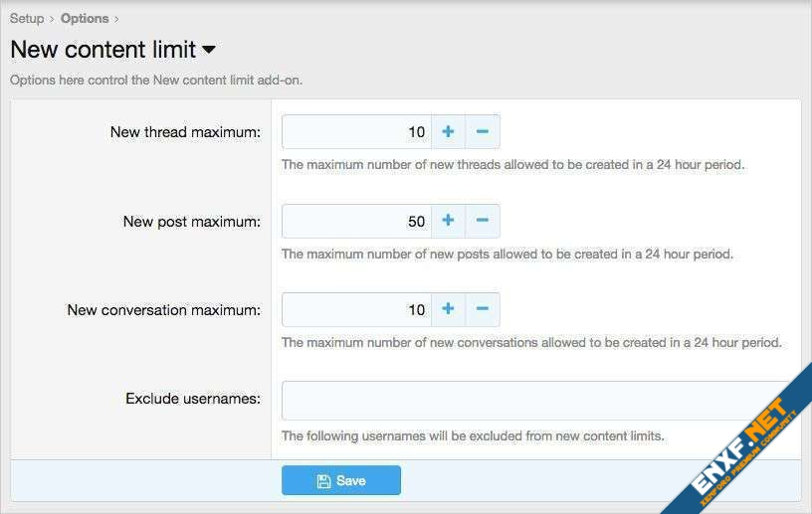Click minus icon for New post maximum
Viewport: 812px width, 514px height.
coord(483,221)
